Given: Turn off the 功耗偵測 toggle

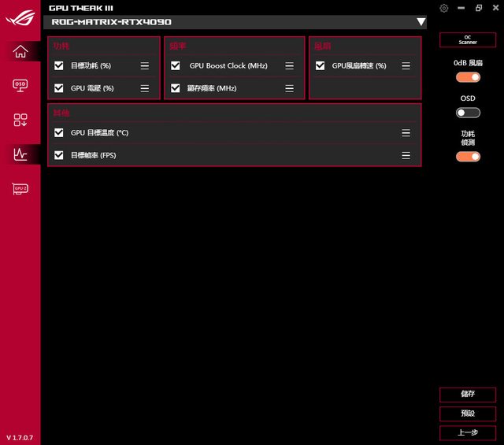Looking at the screenshot, I should point(468,156).
